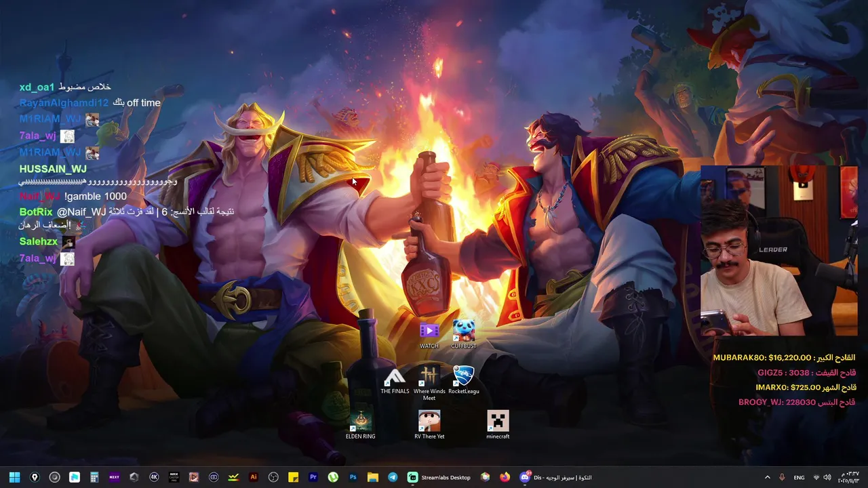This screenshot has height=488, width=868.
Task: Select the Where Winds Meet desktop shortcut
Action: (429, 384)
